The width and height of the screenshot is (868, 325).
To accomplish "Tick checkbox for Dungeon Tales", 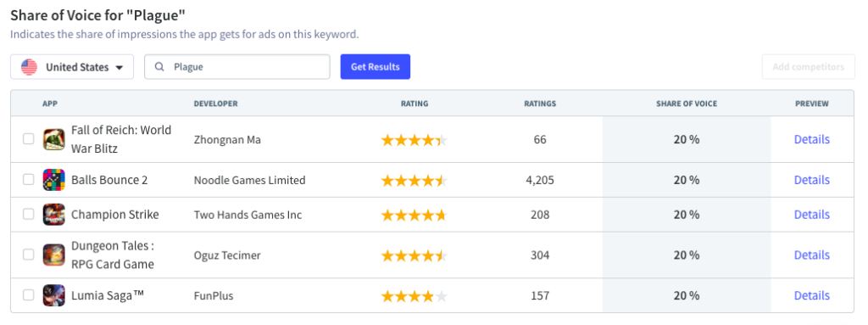I will [28, 255].
